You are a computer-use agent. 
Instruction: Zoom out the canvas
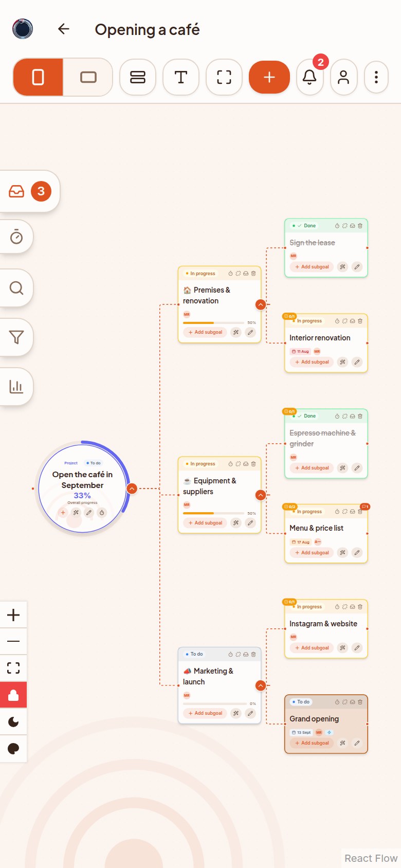[x=13, y=641]
